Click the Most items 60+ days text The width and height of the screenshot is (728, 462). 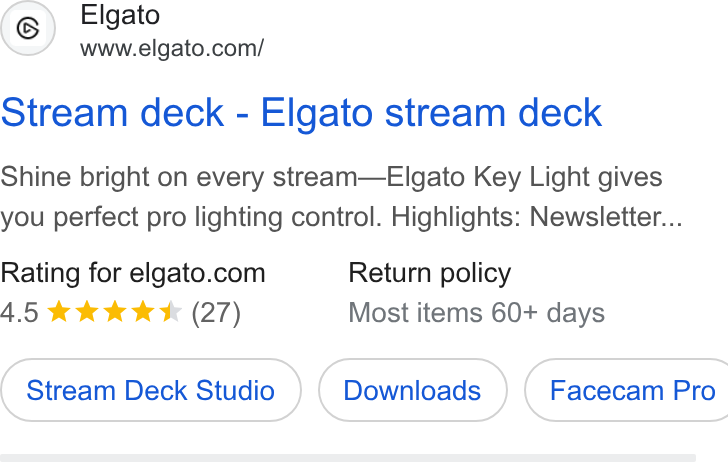tap(476, 313)
